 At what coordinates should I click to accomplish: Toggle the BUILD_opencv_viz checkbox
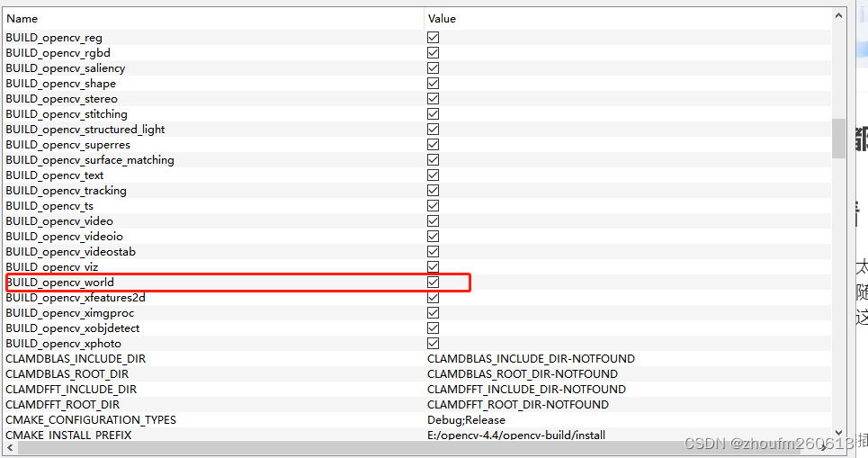(433, 266)
